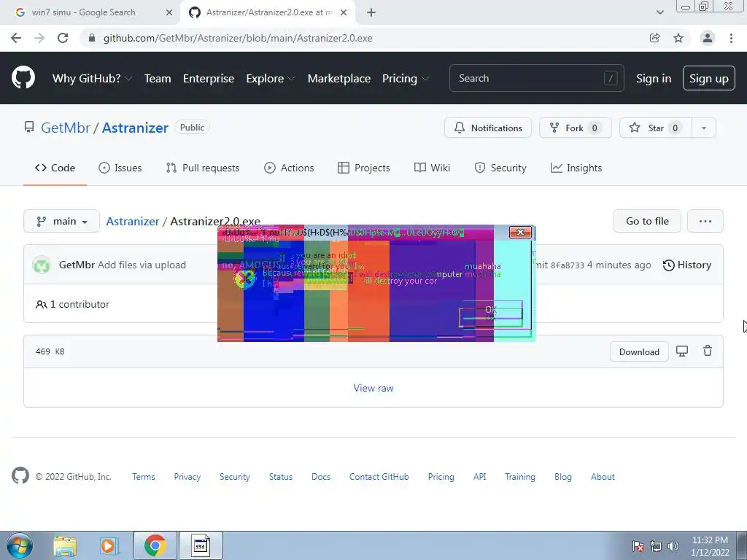Download the Astranizer2.0.exe file
This screenshot has height=560, width=747.
point(639,352)
